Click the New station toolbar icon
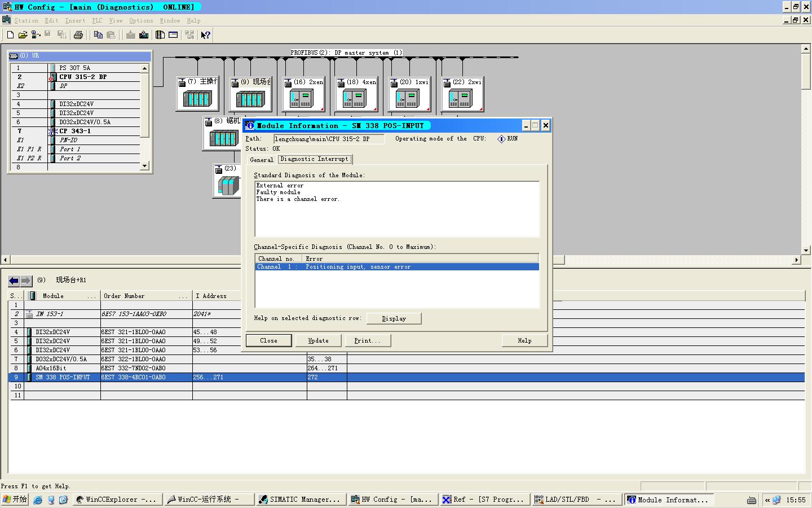The width and height of the screenshot is (812, 508). pyautogui.click(x=10, y=35)
